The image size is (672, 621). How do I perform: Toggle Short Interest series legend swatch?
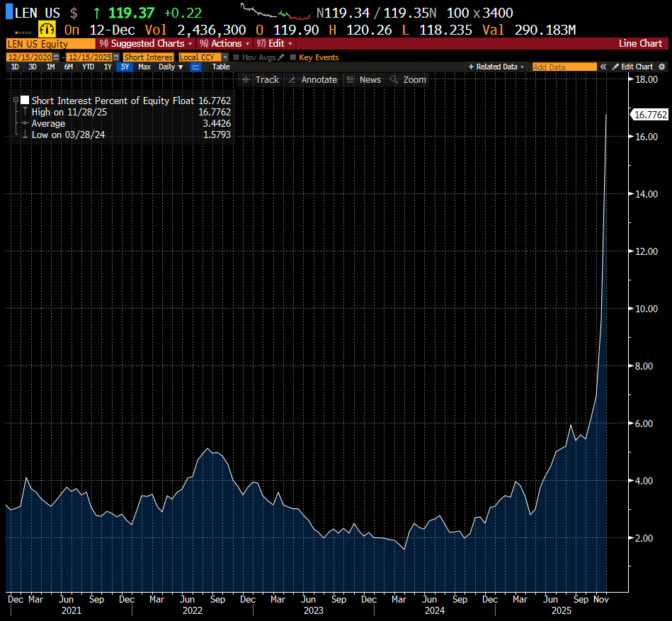[25, 101]
